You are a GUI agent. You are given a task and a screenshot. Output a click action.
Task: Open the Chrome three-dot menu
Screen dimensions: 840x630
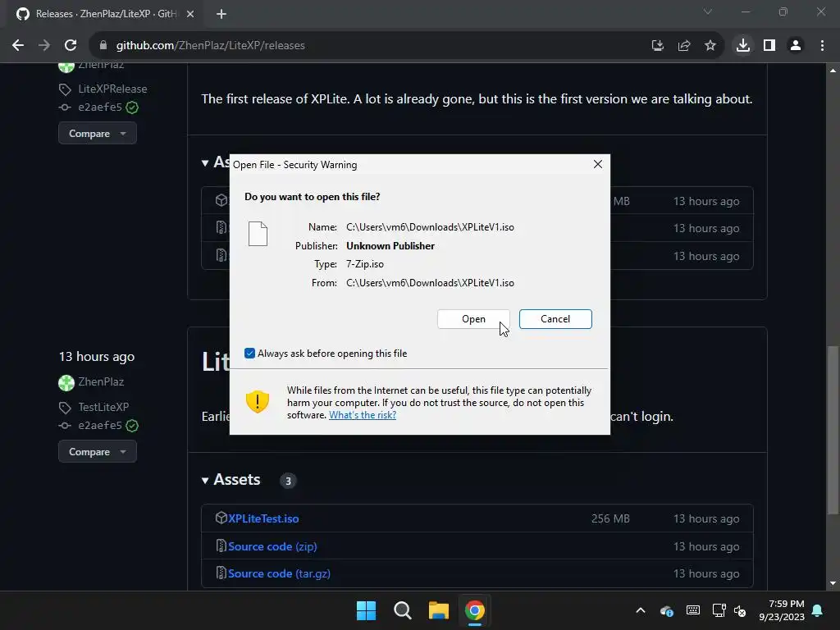pos(822,46)
